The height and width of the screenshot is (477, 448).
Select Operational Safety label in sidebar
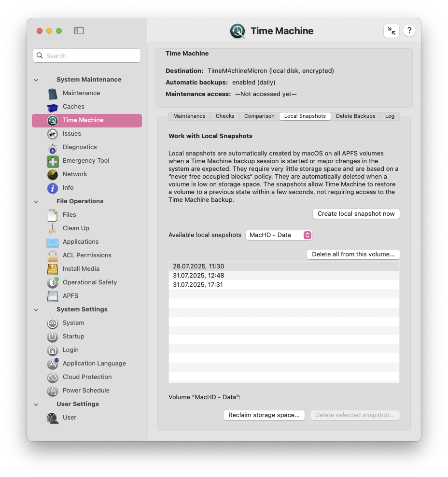[90, 282]
